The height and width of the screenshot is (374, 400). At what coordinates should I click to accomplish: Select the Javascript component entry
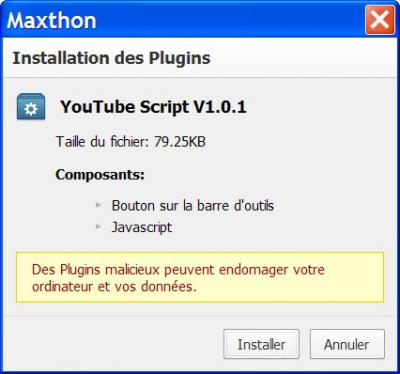click(142, 227)
